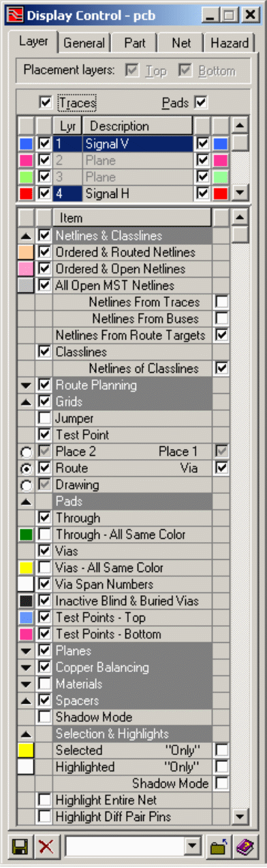267x868 pixels.
Task: Click the red X delete scheme icon
Action: 46,847
